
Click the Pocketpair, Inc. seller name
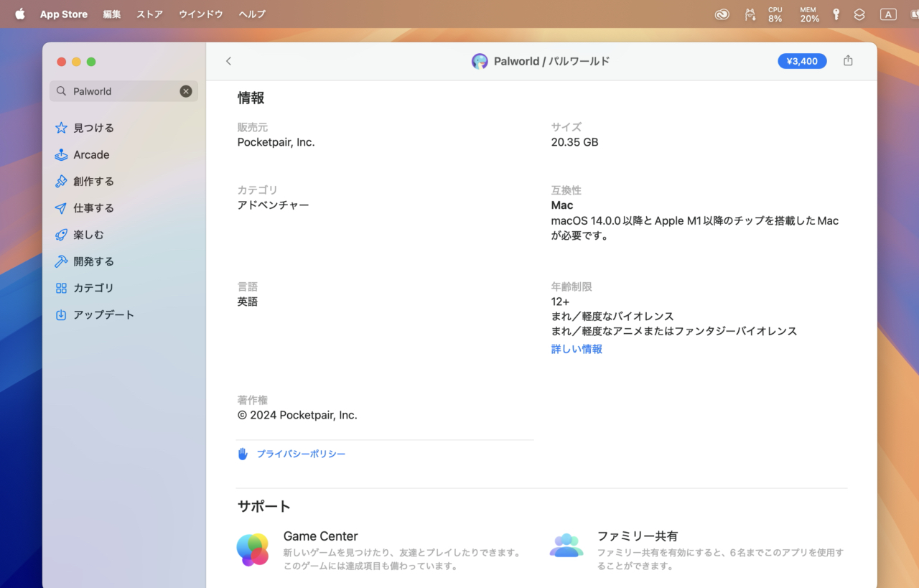[276, 142]
